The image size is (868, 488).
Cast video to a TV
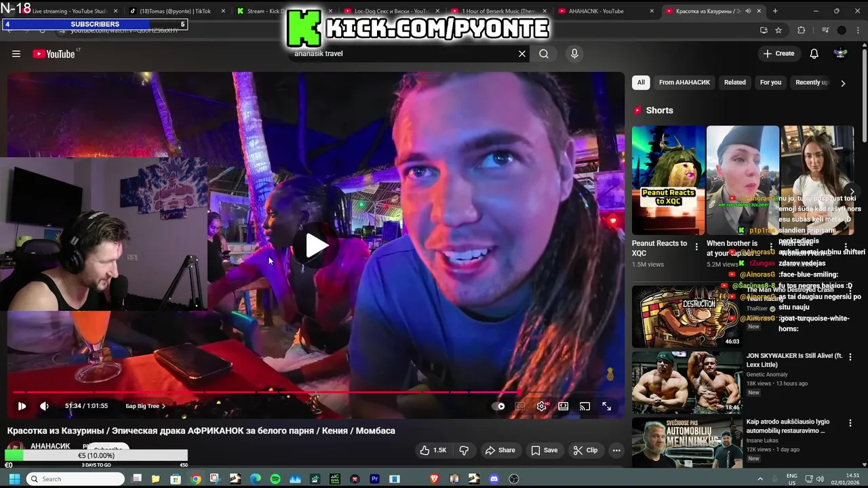(x=585, y=406)
